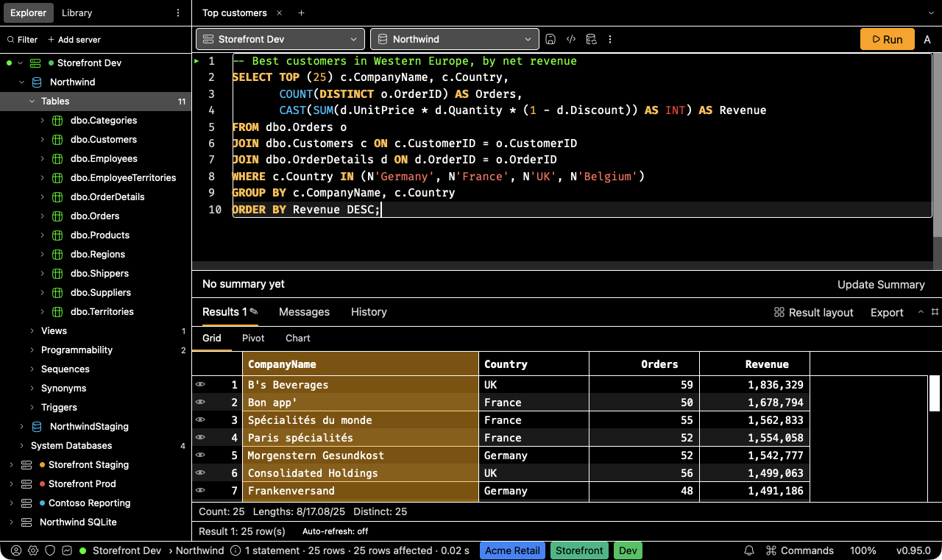Image resolution: width=942 pixels, height=560 pixels.
Task: Click the run-line arrow beside line 1
Action: [196, 61]
